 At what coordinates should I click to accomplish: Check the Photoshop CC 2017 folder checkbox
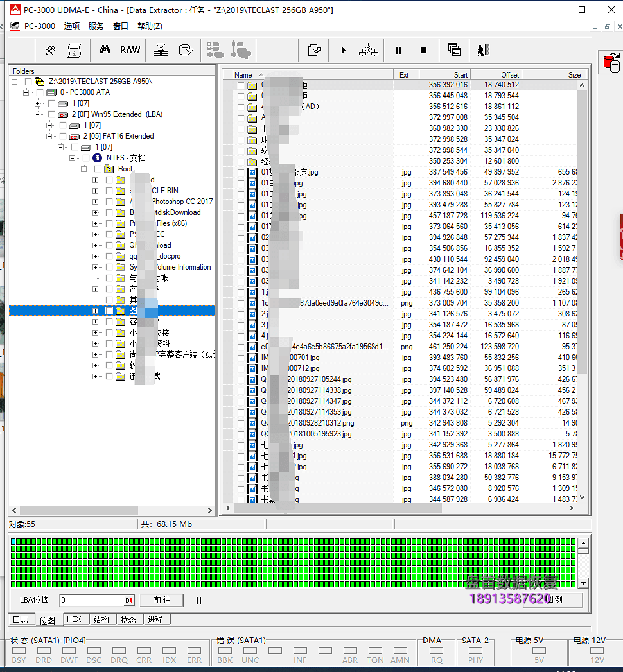[109, 202]
